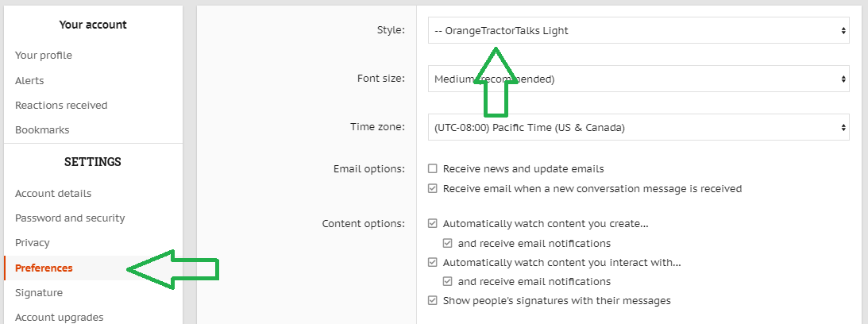This screenshot has height=324, width=868.
Task: Open Signature settings
Action: coord(39,292)
